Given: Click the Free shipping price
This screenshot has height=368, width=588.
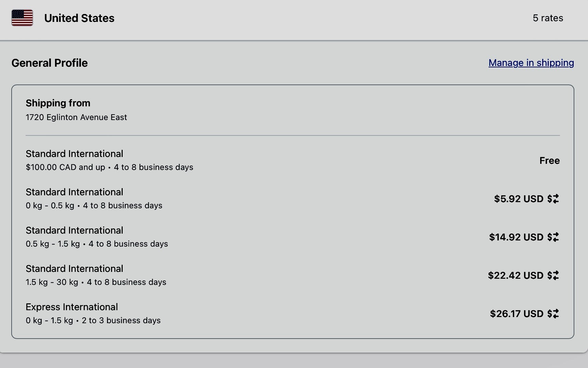Looking at the screenshot, I should click(x=549, y=160).
